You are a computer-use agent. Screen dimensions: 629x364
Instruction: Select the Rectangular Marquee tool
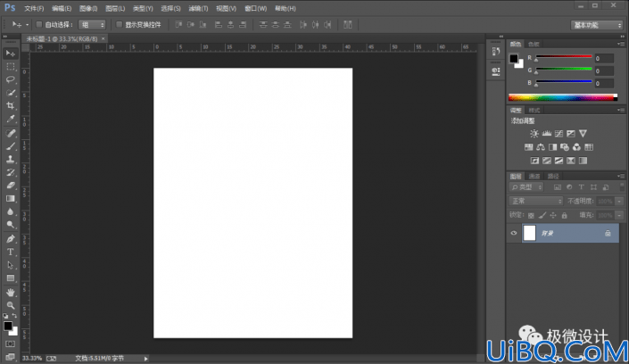11,67
